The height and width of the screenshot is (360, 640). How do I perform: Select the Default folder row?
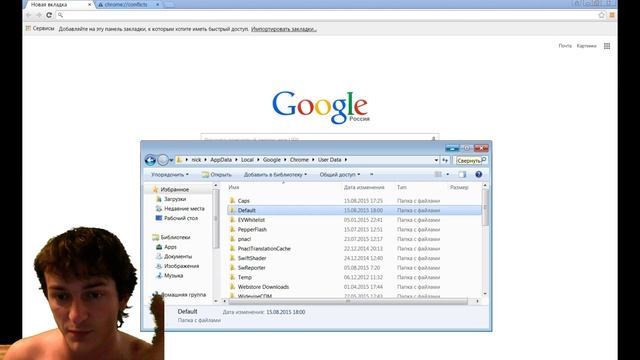pos(354,210)
